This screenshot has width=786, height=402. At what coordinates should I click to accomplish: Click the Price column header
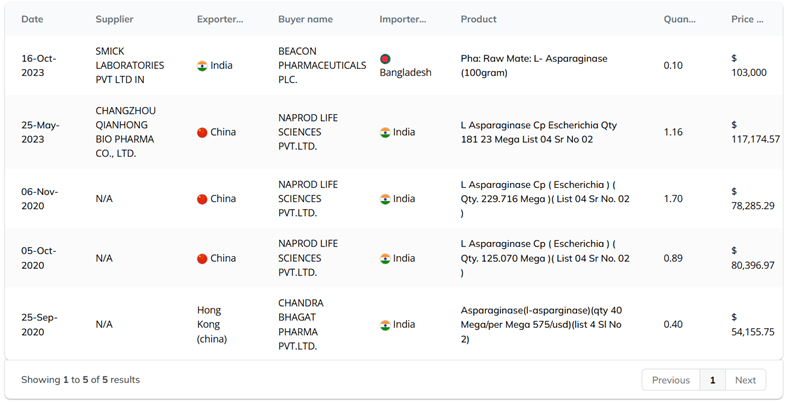point(746,19)
